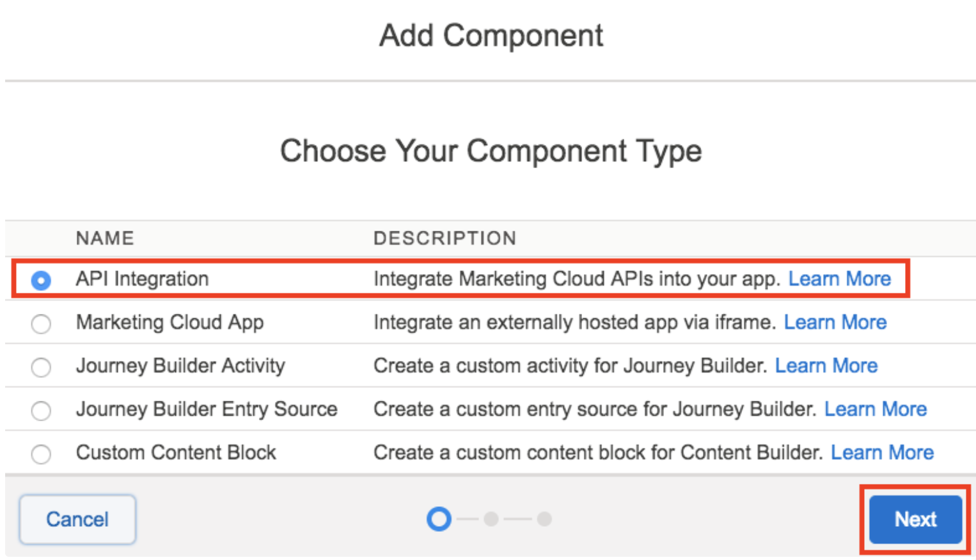Click the first step progress indicator circle
The width and height of the screenshot is (976, 560).
[x=439, y=519]
